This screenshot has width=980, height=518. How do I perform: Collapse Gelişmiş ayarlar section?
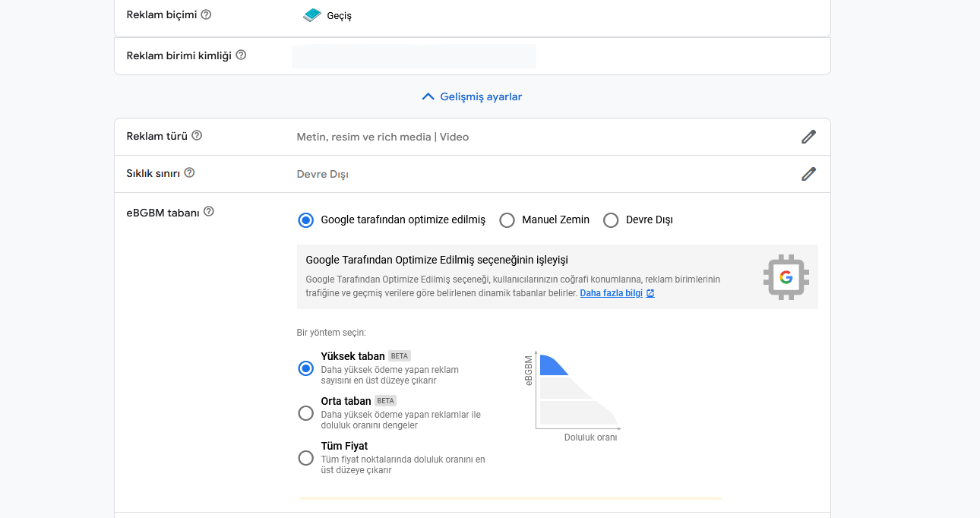click(x=472, y=96)
